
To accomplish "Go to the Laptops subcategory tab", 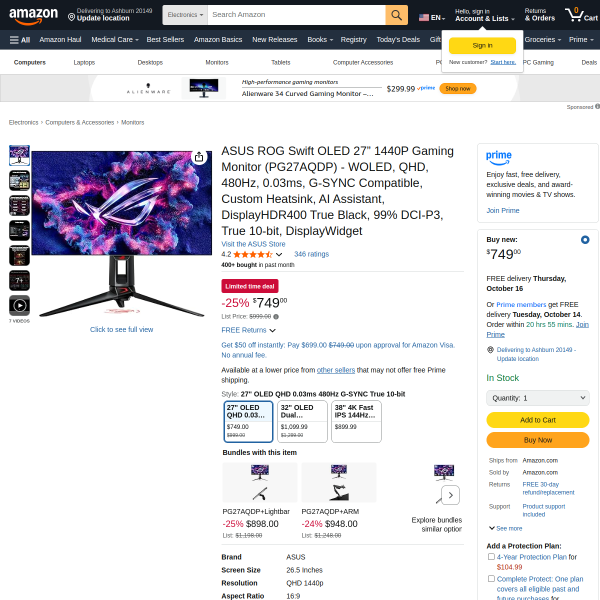I will coord(84,62).
